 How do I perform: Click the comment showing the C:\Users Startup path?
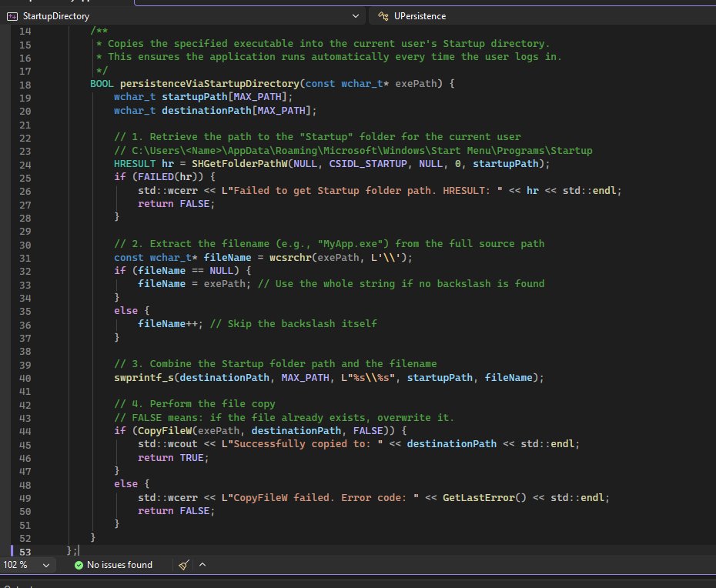pyautogui.click(x=353, y=150)
